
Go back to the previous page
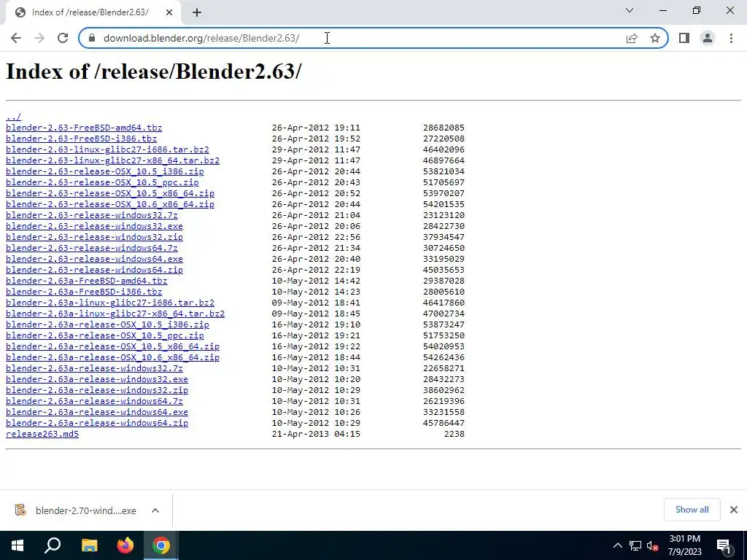(x=16, y=38)
